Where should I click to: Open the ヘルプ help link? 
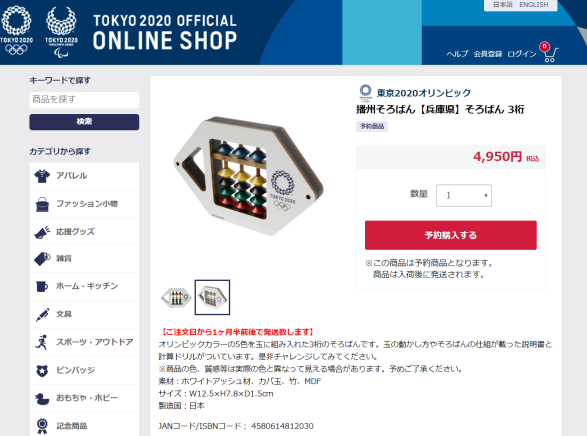point(457,54)
